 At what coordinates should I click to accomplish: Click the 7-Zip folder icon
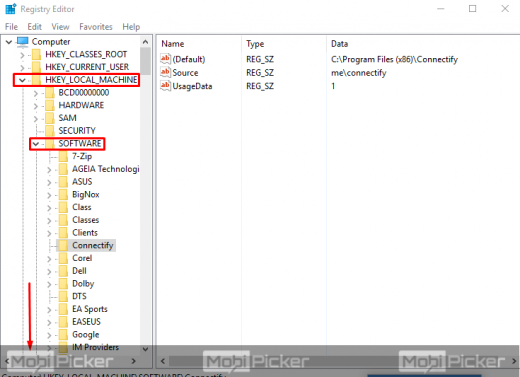pyautogui.click(x=63, y=156)
